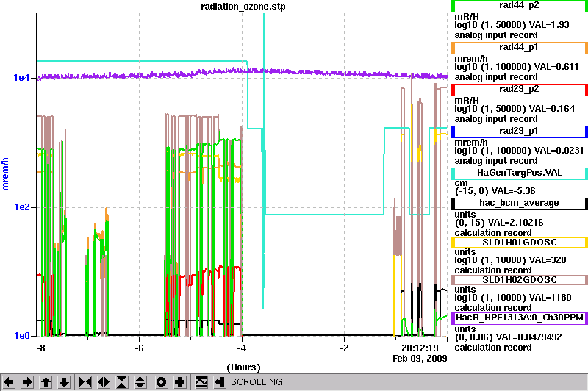Click the mrem/h units label under rad29_p1
Image resolution: width=588 pixels, height=391 pixels.
point(471,143)
